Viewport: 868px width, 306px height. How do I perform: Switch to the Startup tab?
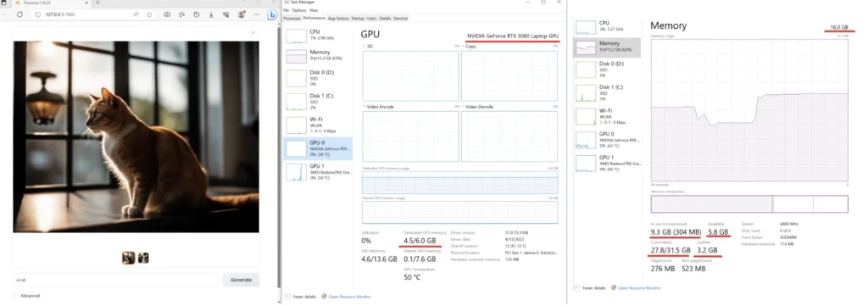[x=359, y=19]
